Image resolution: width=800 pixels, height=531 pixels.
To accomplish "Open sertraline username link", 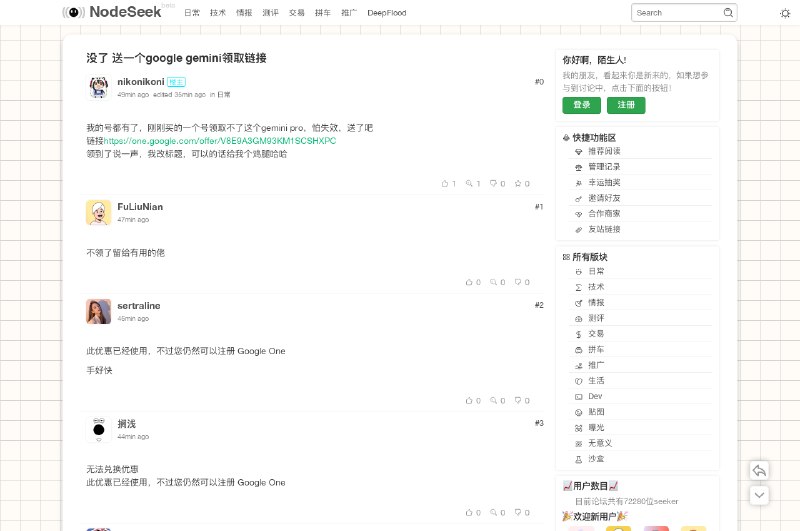I will coord(139,306).
